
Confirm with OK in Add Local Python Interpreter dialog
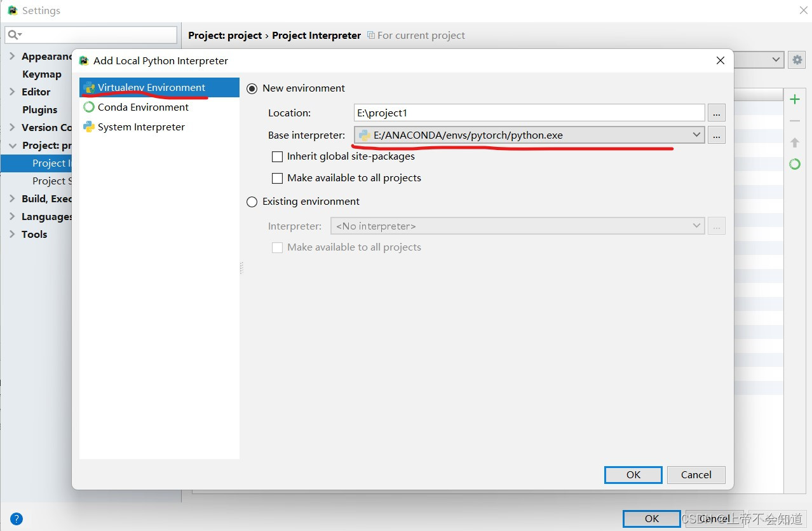(633, 474)
